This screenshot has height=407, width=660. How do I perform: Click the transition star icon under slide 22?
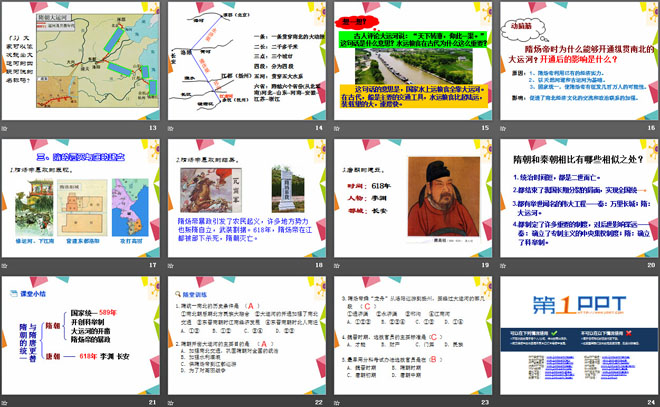(171, 403)
